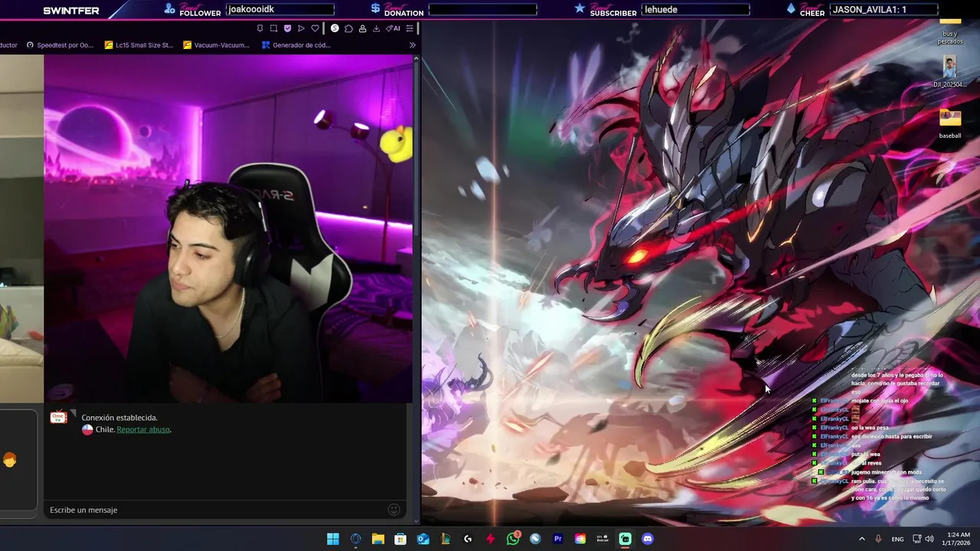Screen dimensions: 980x551
Task: Launch League of Legends from taskbar
Action: 446,539
